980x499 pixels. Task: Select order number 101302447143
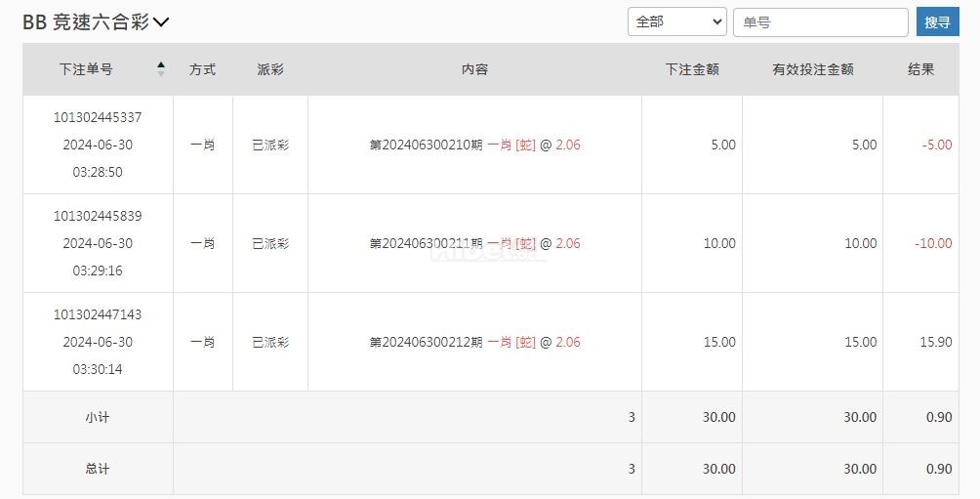[98, 314]
